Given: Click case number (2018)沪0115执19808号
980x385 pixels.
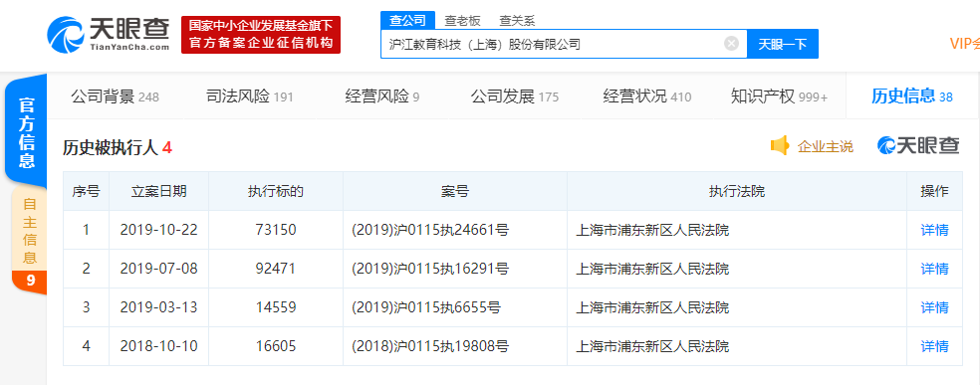Looking at the screenshot, I should 430,346.
